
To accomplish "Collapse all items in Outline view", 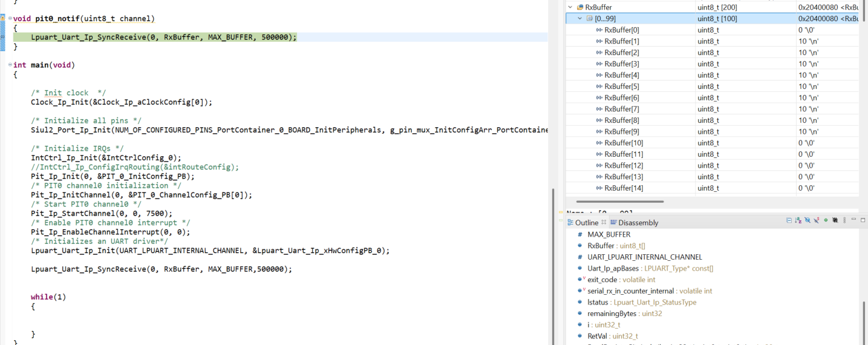I will (789, 220).
